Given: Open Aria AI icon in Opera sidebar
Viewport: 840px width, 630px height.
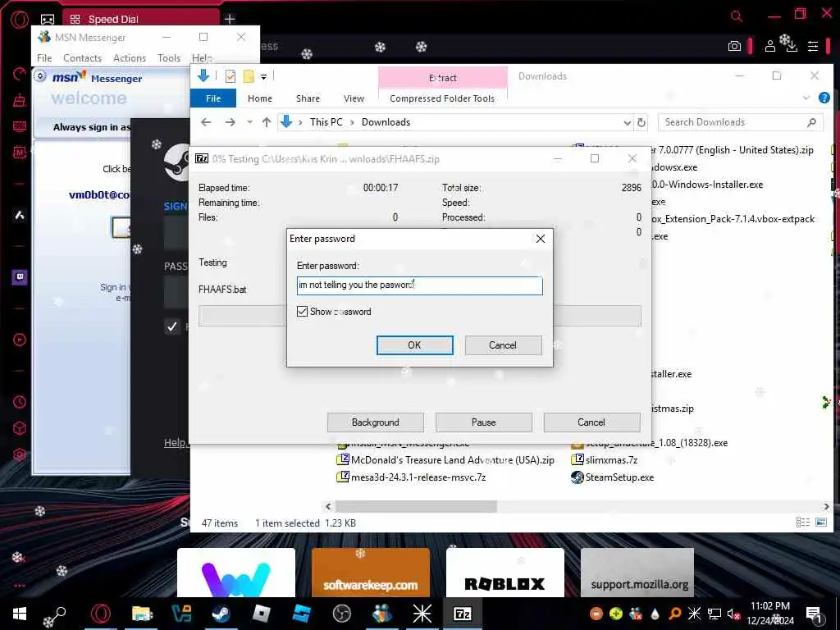Looking at the screenshot, I should 20,216.
